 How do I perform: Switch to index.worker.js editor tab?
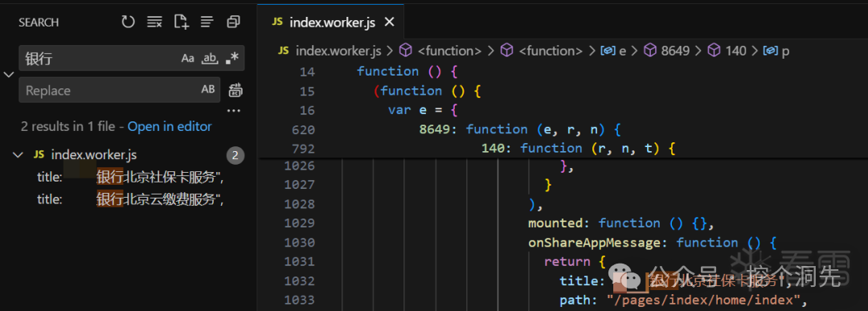[331, 23]
